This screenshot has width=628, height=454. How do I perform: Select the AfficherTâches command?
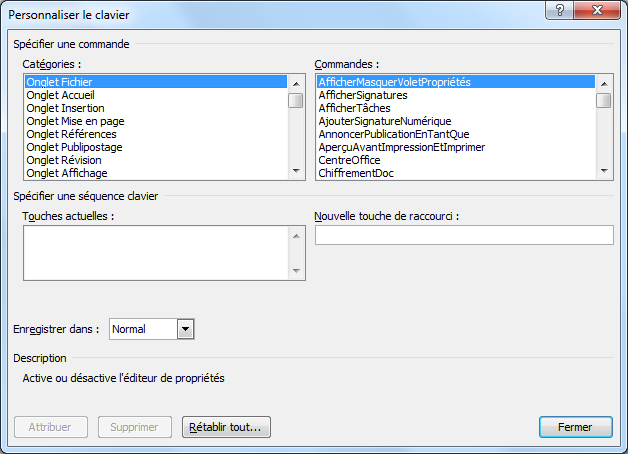[x=456, y=108]
